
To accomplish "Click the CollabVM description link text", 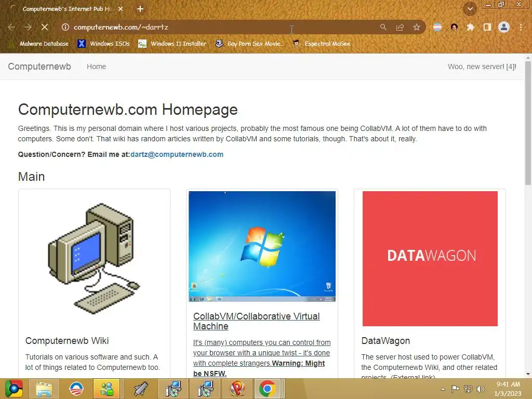I will pyautogui.click(x=262, y=357).
